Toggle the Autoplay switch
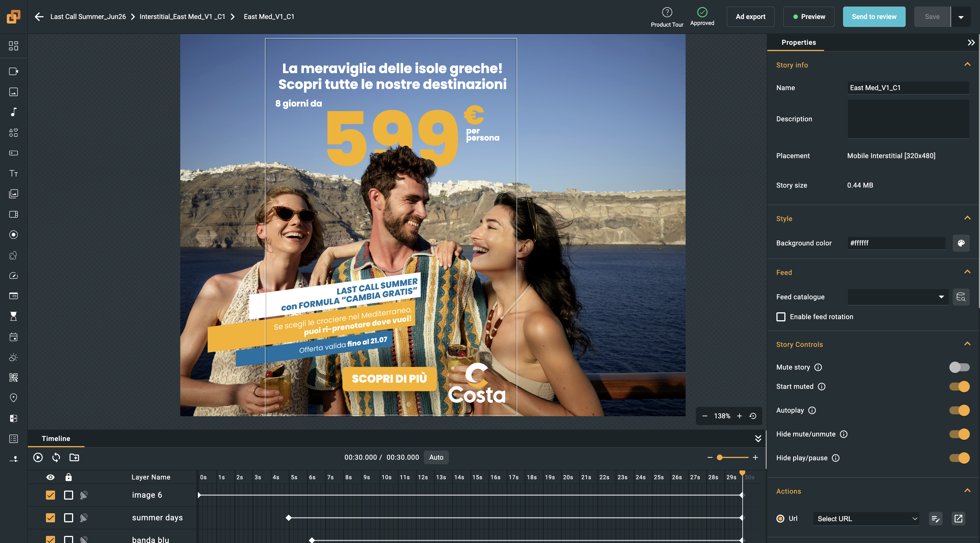 (x=959, y=410)
